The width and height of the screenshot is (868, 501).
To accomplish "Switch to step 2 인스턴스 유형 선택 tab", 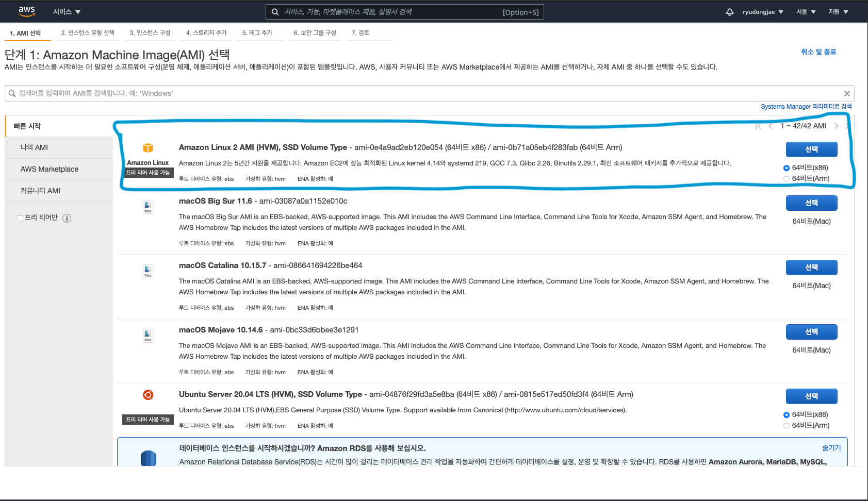I will click(x=88, y=33).
